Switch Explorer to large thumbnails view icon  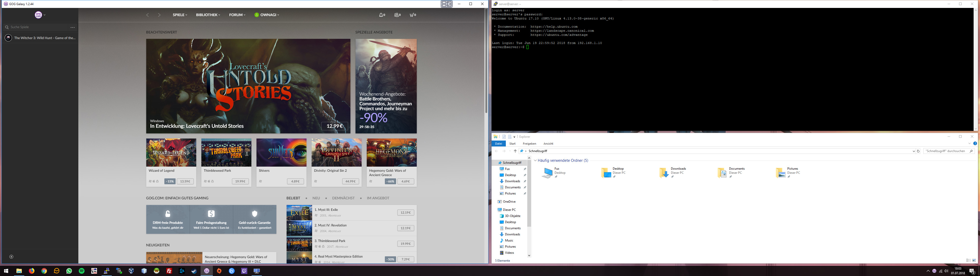tap(974, 261)
